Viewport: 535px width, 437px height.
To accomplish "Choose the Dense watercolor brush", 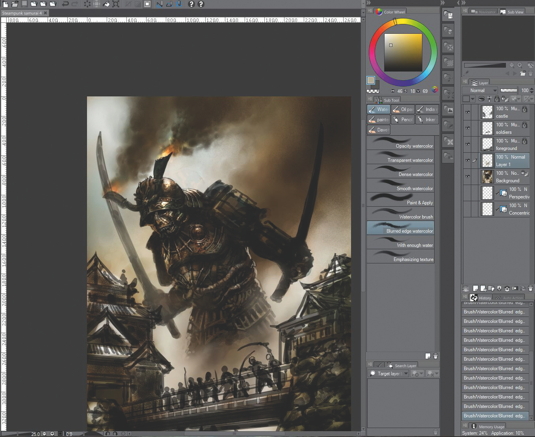I will click(401, 171).
